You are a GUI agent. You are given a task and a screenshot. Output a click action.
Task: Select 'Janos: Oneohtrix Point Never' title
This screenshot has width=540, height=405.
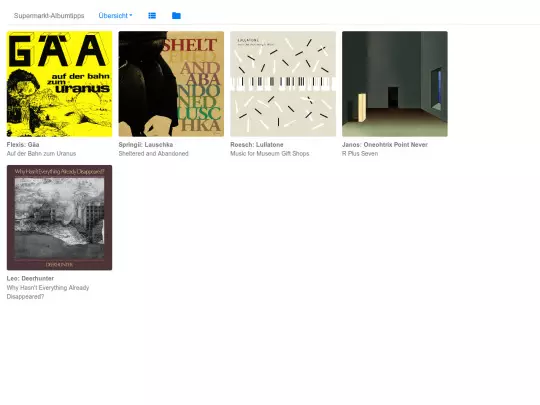(385, 145)
